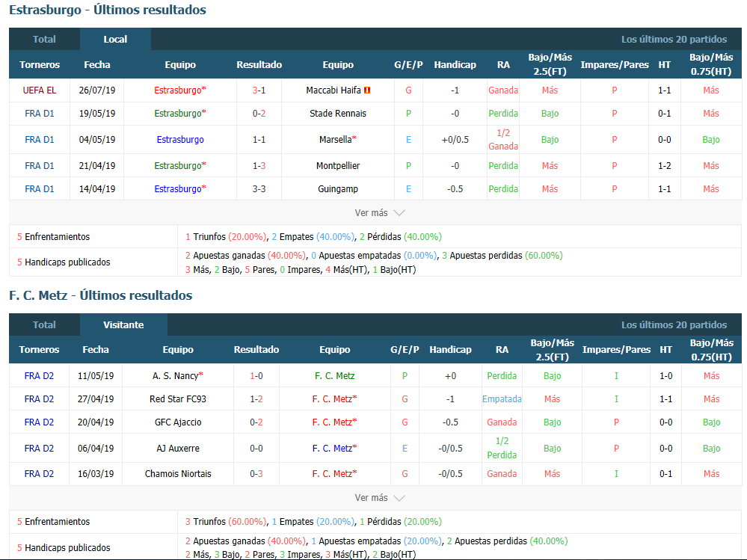
Task: Click the Red Star FC93 team name
Action: pos(178,399)
